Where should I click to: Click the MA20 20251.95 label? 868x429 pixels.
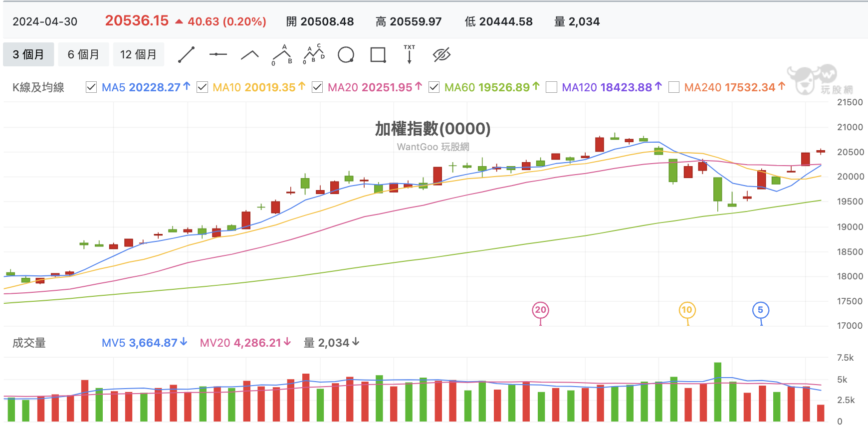[x=375, y=87]
